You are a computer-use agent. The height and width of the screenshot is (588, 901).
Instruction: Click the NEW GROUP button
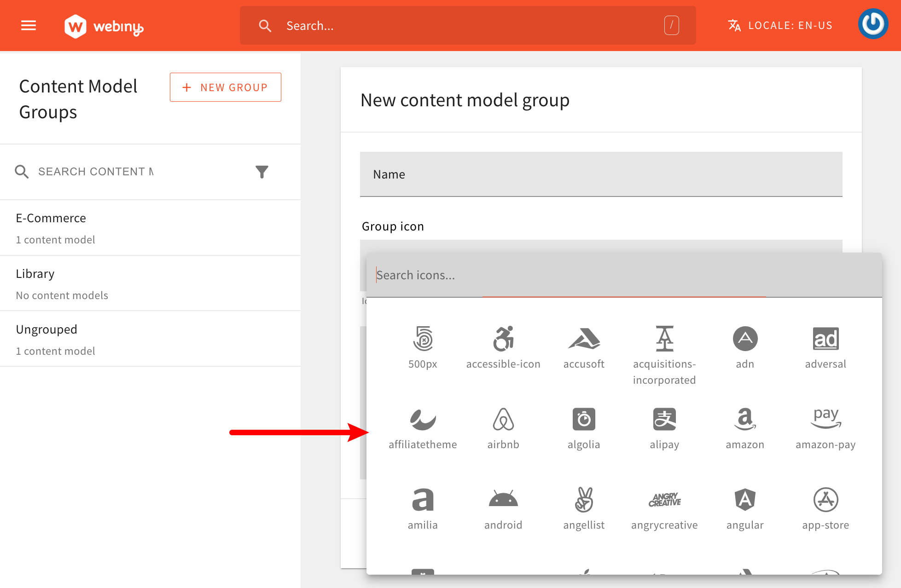225,87
